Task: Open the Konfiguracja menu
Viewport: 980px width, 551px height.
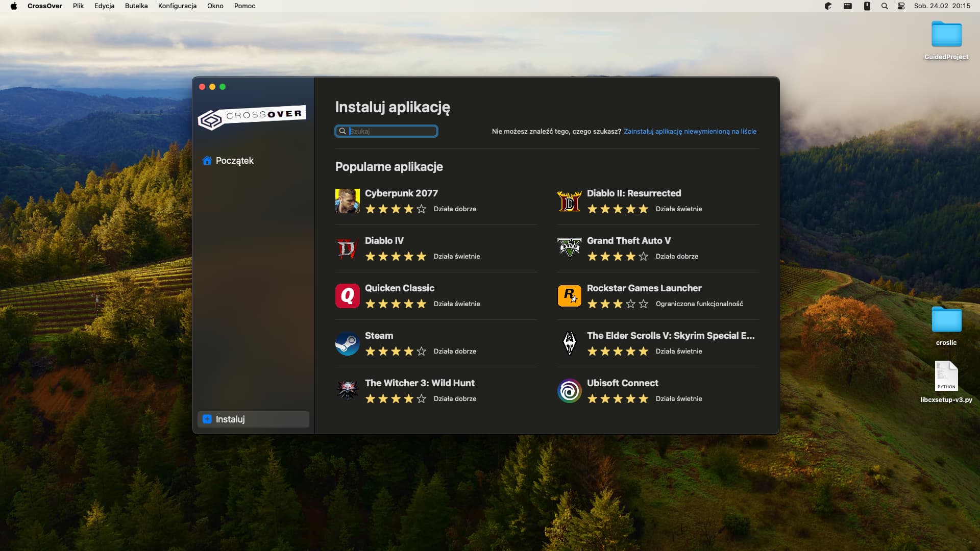Action: [177, 6]
